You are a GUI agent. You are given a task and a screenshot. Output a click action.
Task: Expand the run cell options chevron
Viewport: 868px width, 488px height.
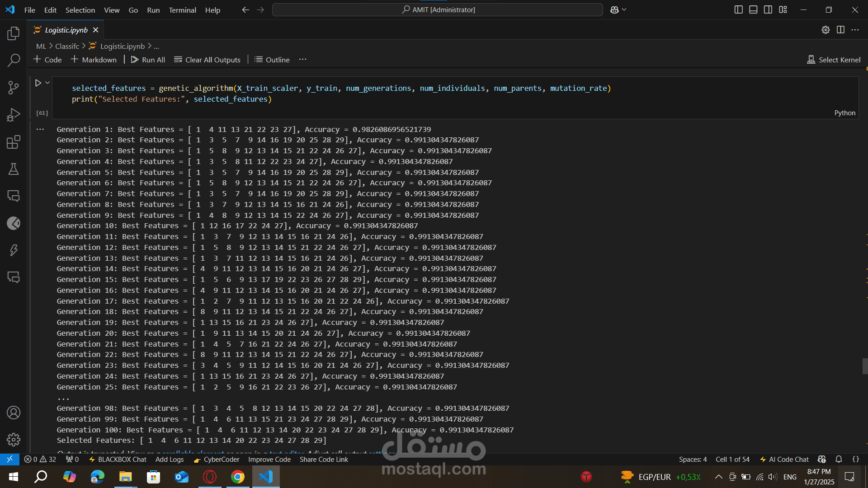tap(47, 83)
